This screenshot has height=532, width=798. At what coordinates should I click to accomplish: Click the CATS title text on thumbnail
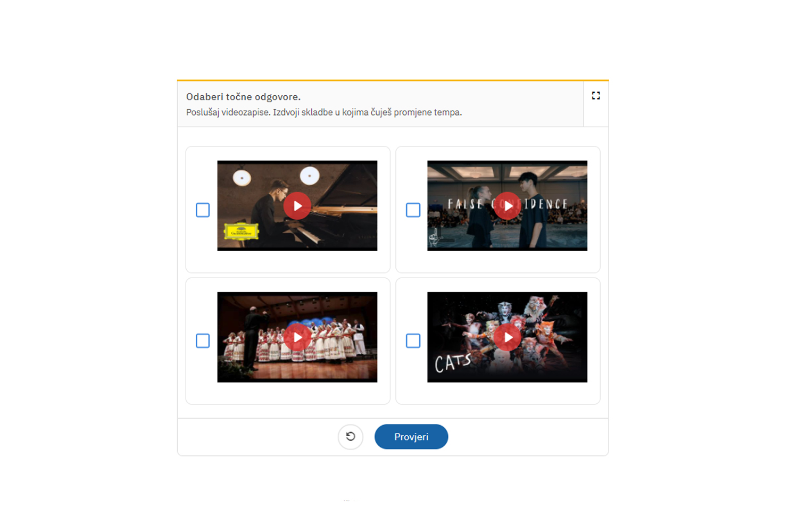point(453,363)
